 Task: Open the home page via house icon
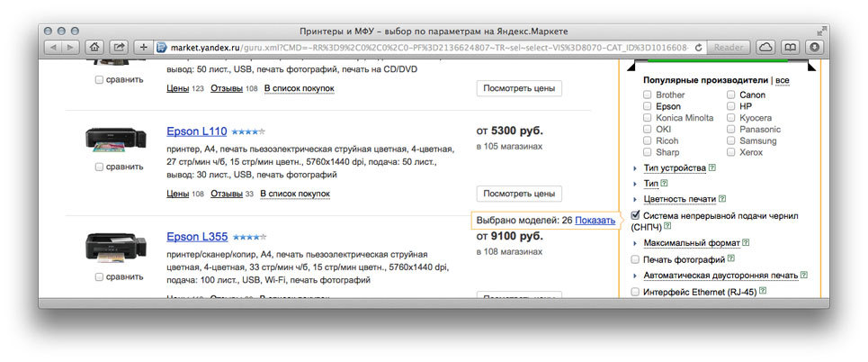pos(94,47)
